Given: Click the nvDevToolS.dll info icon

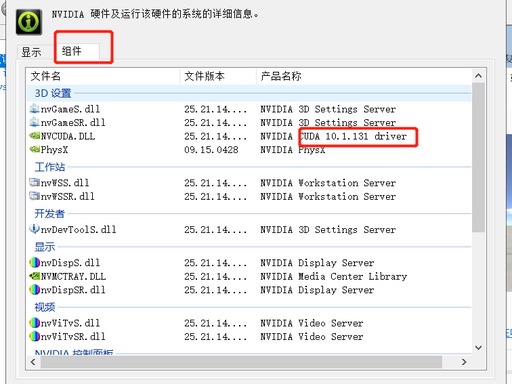Looking at the screenshot, I should coord(34,229).
